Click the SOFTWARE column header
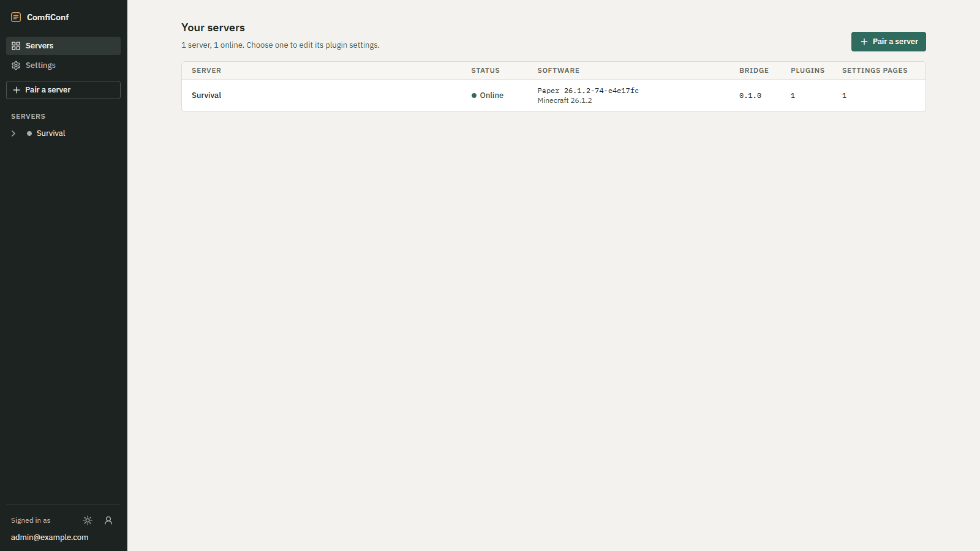The width and height of the screenshot is (980, 551). pos(558,70)
